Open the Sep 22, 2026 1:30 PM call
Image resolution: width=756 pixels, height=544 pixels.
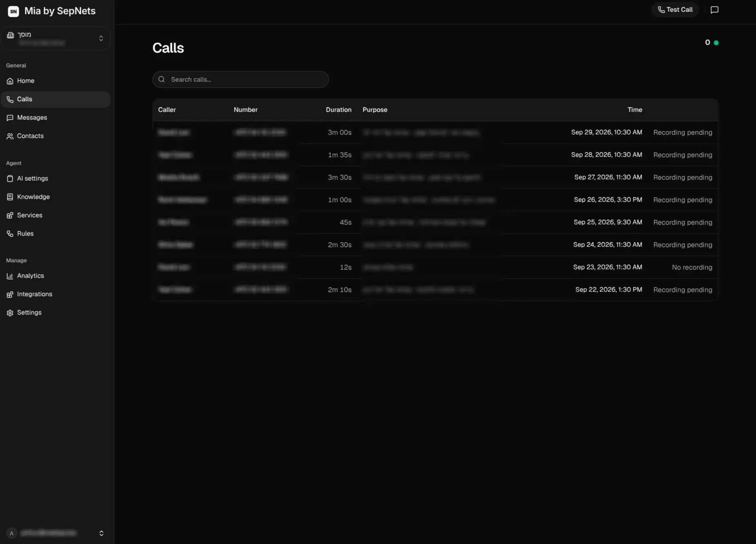(x=435, y=290)
